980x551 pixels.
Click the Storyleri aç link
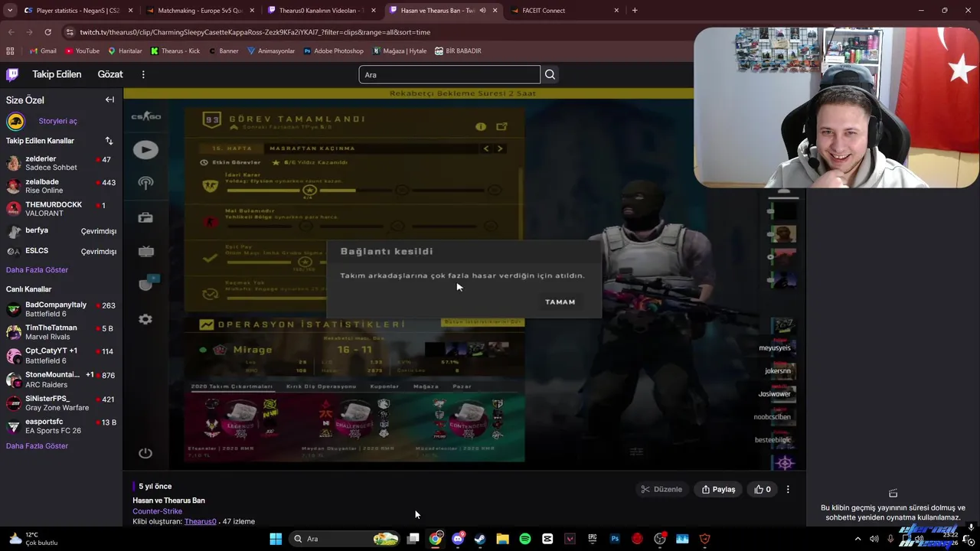coord(58,121)
